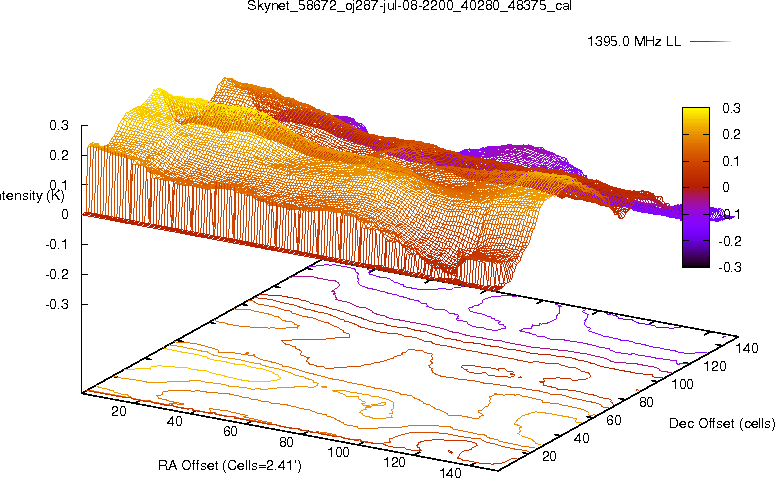Click the '1395.0 MHz LL' legend label
Viewport: 775px width, 478px height.
pyautogui.click(x=634, y=42)
